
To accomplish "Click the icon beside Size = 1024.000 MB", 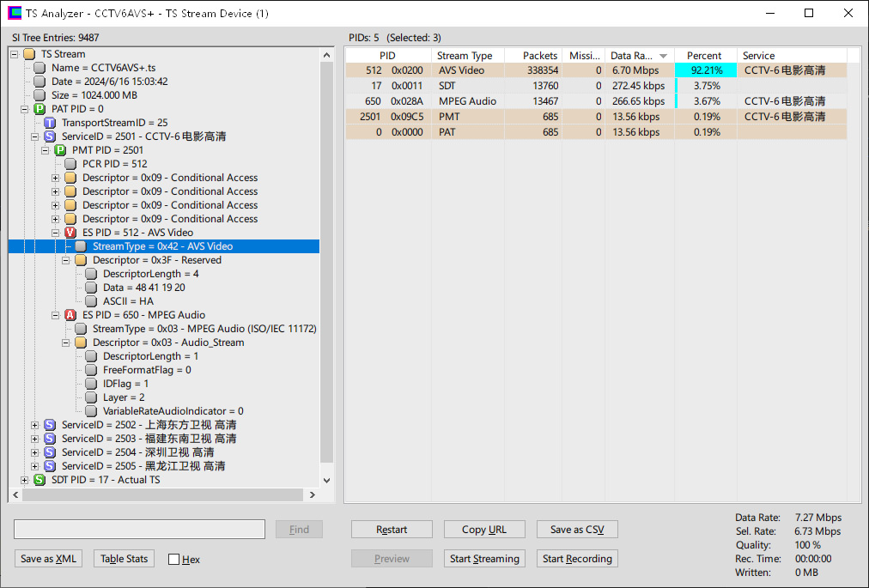I will point(39,94).
